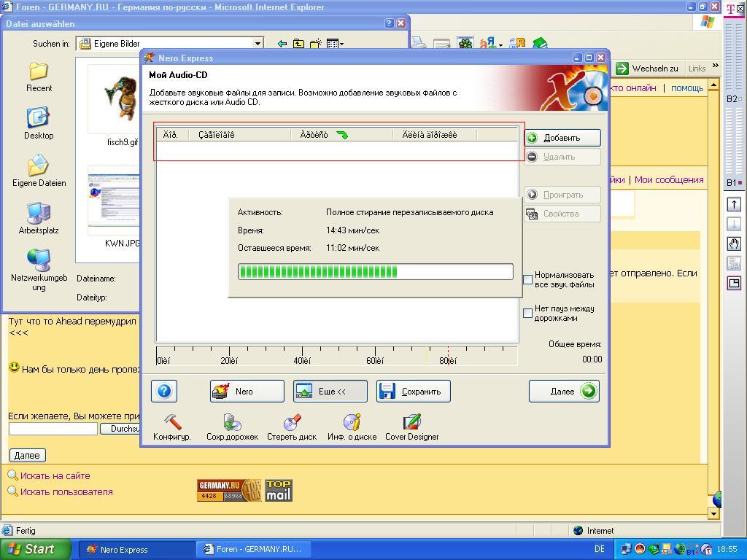Viewport: 747px width, 560px height.
Task: Open GERMANY.RU Top 100 banner
Action: click(229, 490)
